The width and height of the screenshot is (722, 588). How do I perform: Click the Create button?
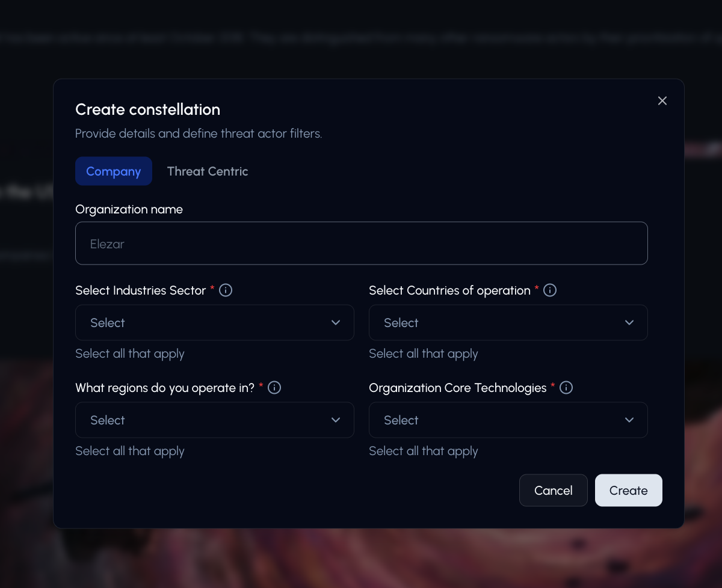[629, 491]
